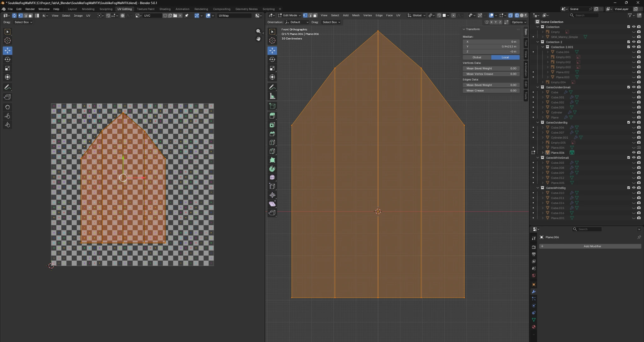Toggle X-ray in 3D viewport header
Image resolution: width=644 pixels, height=342 pixels.
tap(510, 15)
